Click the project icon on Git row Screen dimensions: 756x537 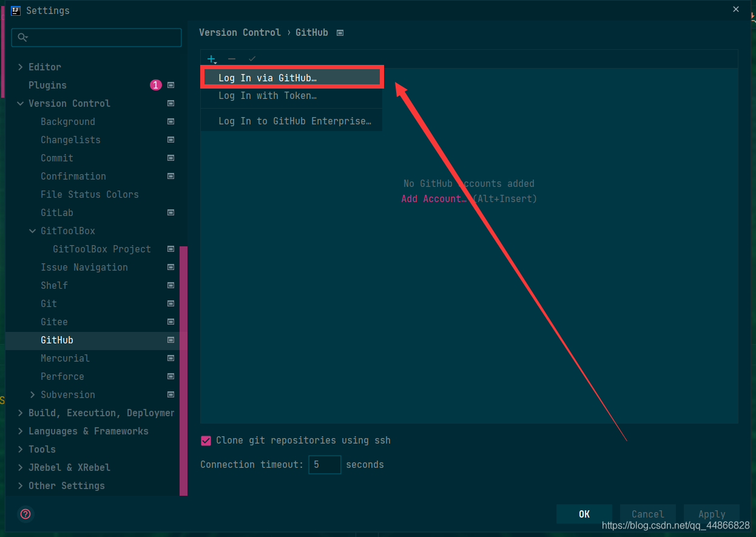[x=170, y=304]
